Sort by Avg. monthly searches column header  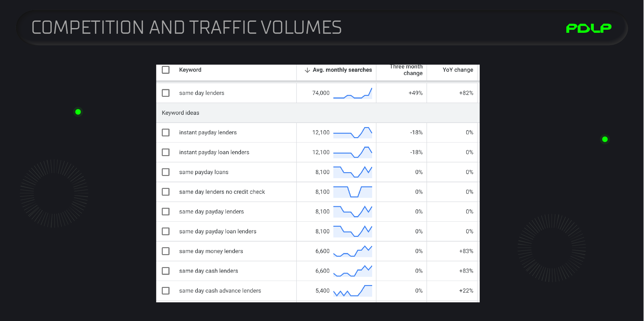coord(342,70)
